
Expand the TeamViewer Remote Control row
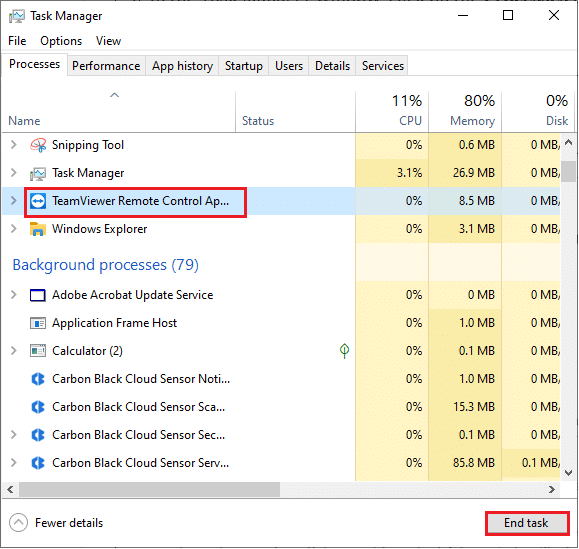[x=14, y=201]
